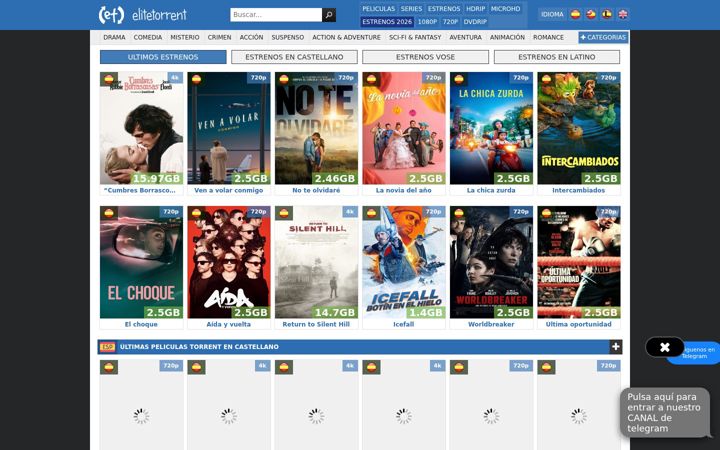Go to ROMANCE genre

click(548, 37)
